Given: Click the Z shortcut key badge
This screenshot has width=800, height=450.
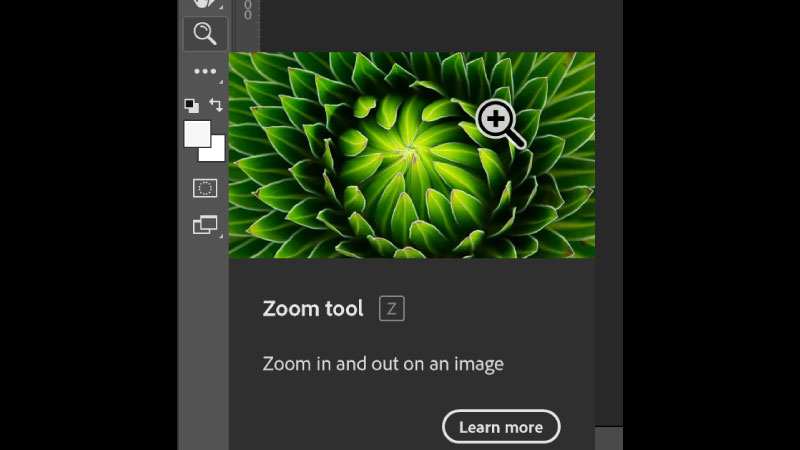Looking at the screenshot, I should coord(391,309).
